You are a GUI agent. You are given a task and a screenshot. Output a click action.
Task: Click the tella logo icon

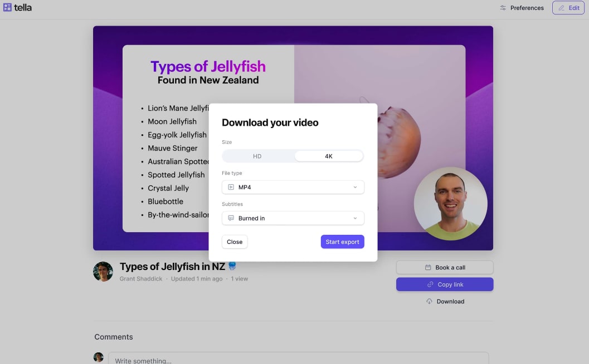pos(8,7)
